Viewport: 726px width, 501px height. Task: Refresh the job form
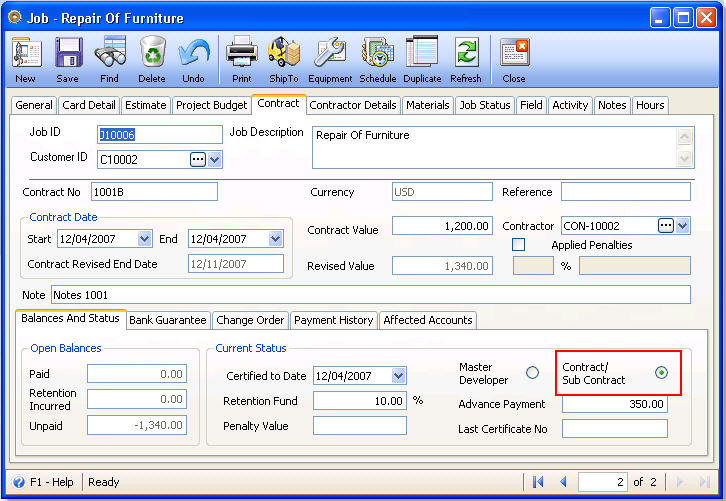tap(466, 53)
